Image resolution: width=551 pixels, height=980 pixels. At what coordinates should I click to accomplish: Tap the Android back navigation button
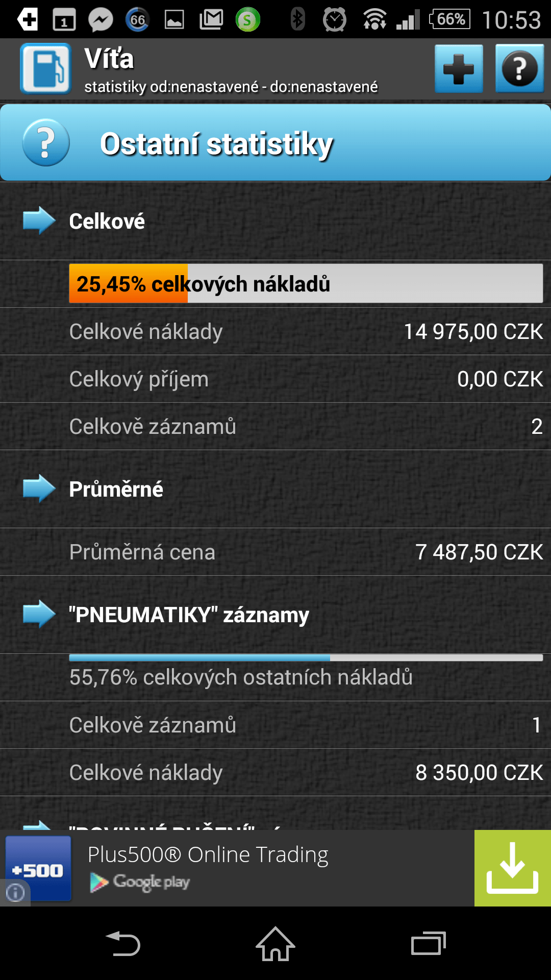click(123, 943)
